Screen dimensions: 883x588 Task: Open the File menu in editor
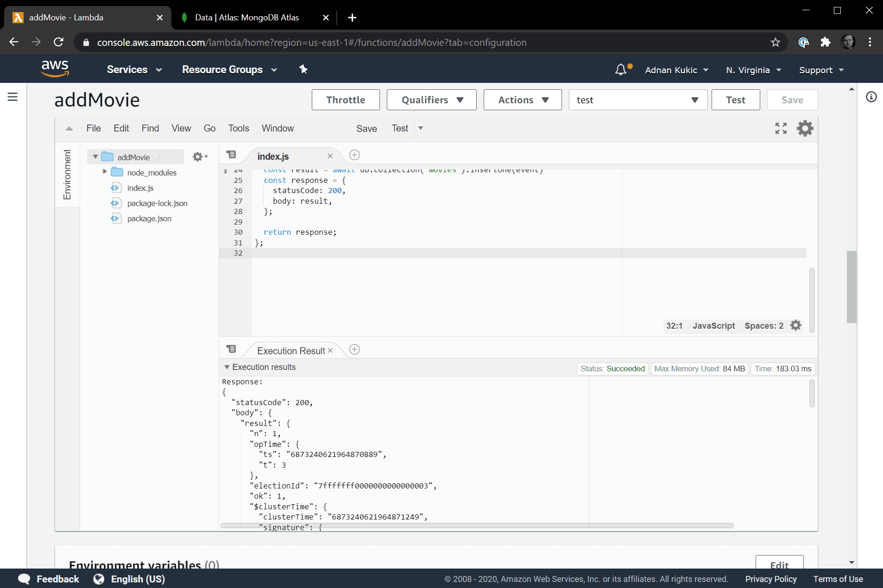[94, 128]
